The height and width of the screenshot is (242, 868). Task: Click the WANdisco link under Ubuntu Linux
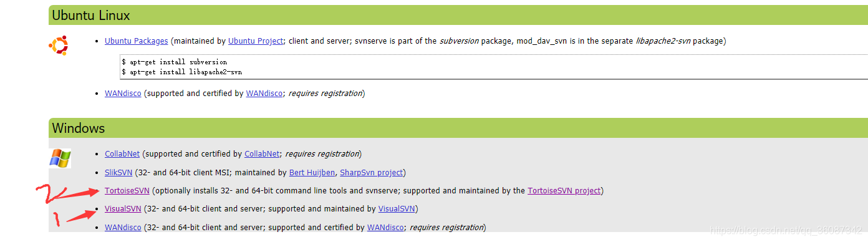click(x=123, y=94)
